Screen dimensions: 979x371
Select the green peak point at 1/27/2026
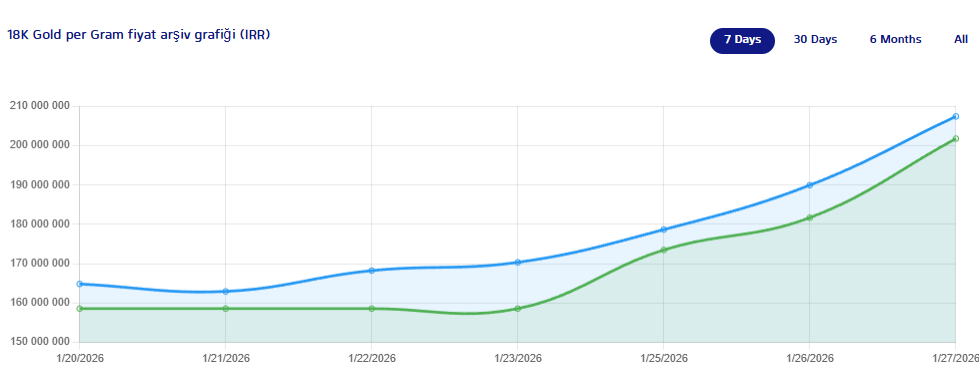click(956, 139)
